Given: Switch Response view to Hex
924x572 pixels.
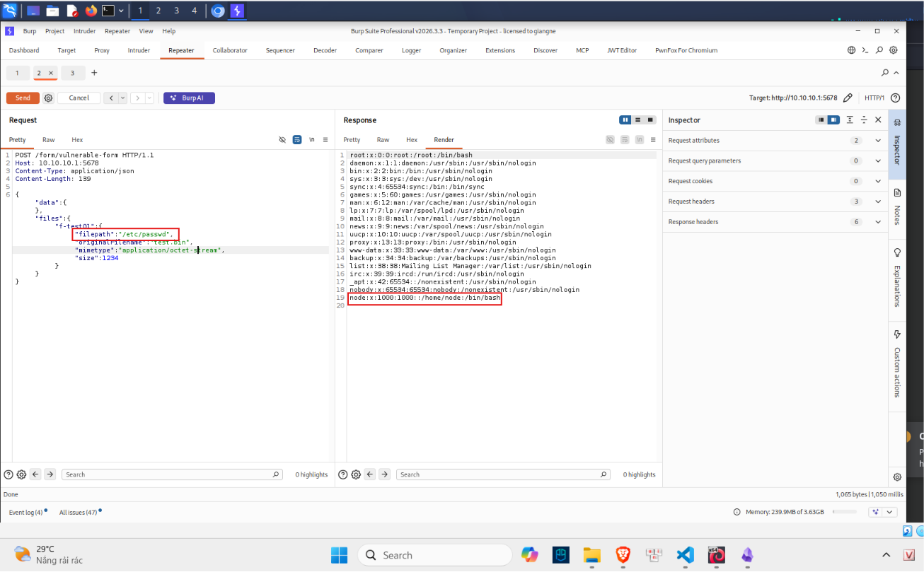Looking at the screenshot, I should pos(412,140).
